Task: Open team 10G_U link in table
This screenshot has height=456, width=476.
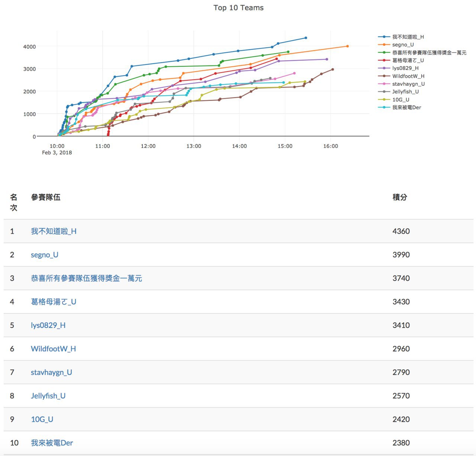Action: point(42,419)
